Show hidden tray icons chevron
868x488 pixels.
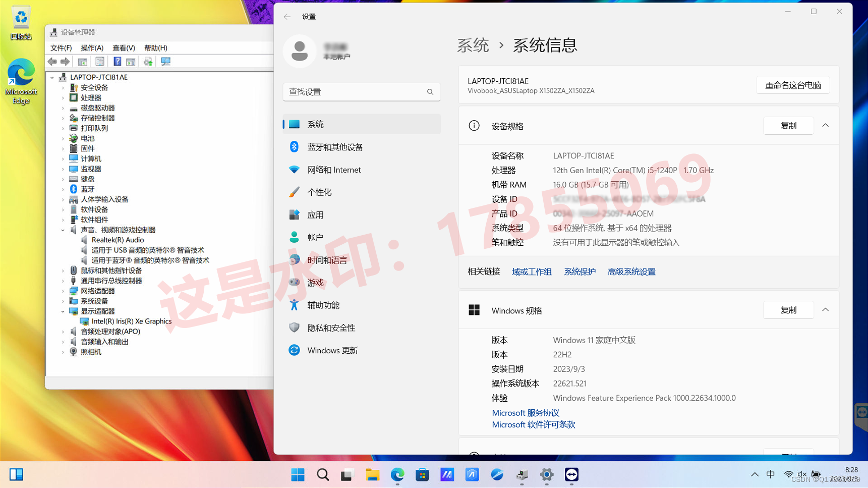pyautogui.click(x=755, y=474)
